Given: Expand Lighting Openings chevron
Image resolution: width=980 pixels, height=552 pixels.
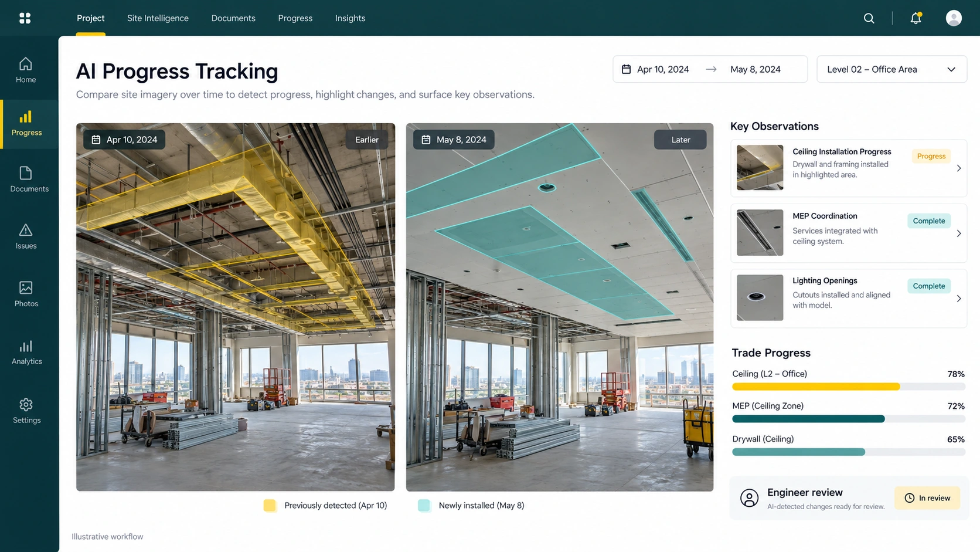Looking at the screenshot, I should (959, 299).
